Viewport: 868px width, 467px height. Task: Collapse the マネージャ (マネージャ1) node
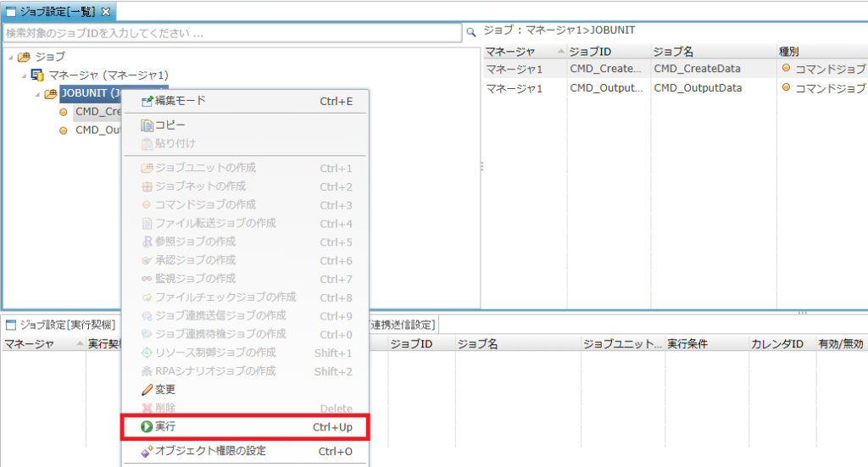tap(24, 75)
